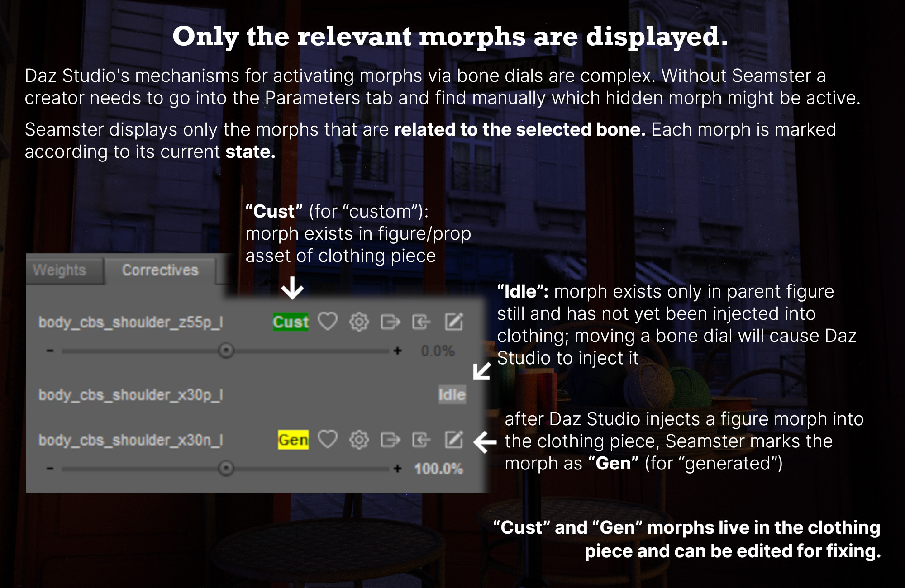Image resolution: width=905 pixels, height=588 pixels.
Task: Click export arrow icon on x30n_l row
Action: point(390,439)
